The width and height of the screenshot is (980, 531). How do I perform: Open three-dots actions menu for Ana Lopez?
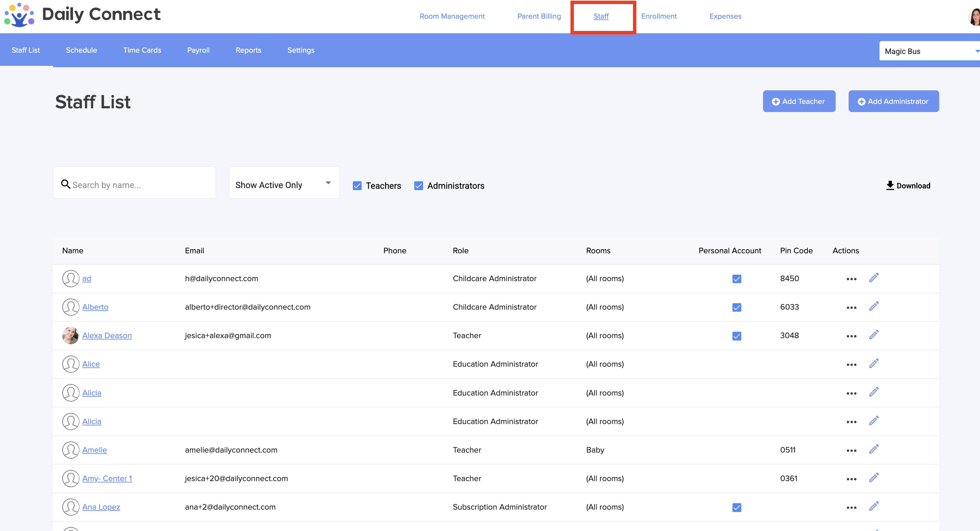(851, 508)
